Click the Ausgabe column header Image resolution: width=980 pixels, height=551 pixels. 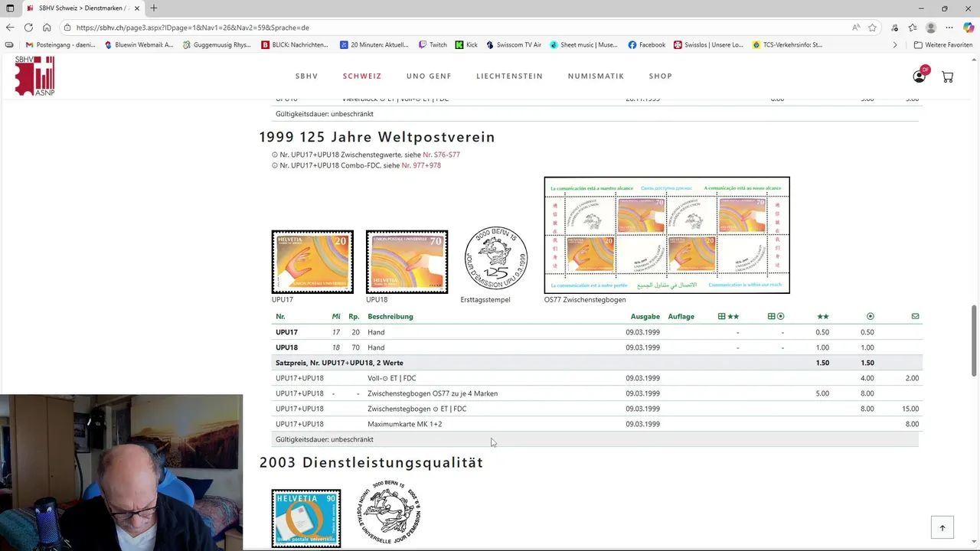click(x=645, y=316)
